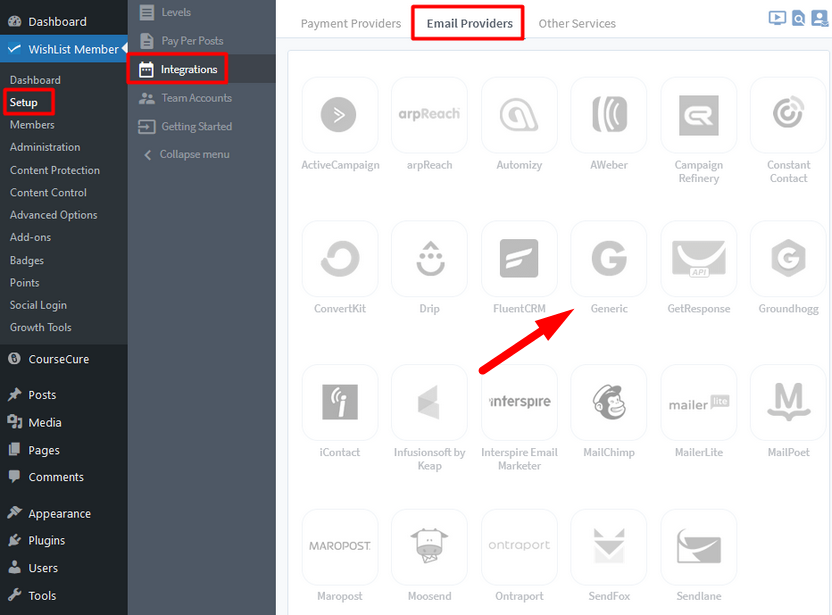Open the Plugins menu
This screenshot has height=615, width=832.
64,540
